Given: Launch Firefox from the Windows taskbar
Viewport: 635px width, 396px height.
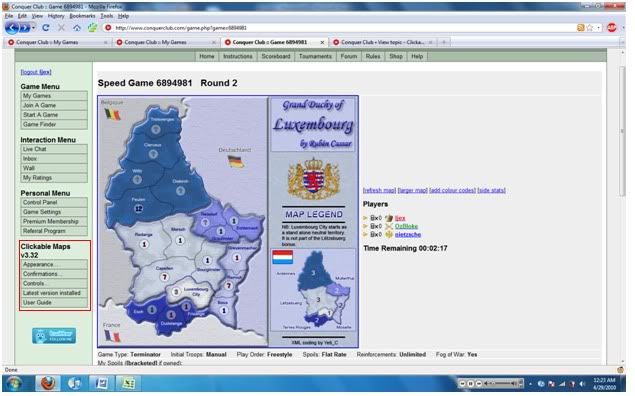Looking at the screenshot, I should (x=48, y=383).
